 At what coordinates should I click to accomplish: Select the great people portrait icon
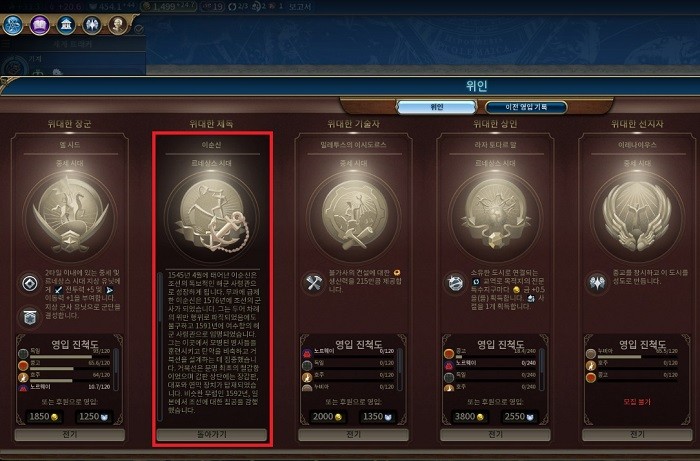pos(118,25)
